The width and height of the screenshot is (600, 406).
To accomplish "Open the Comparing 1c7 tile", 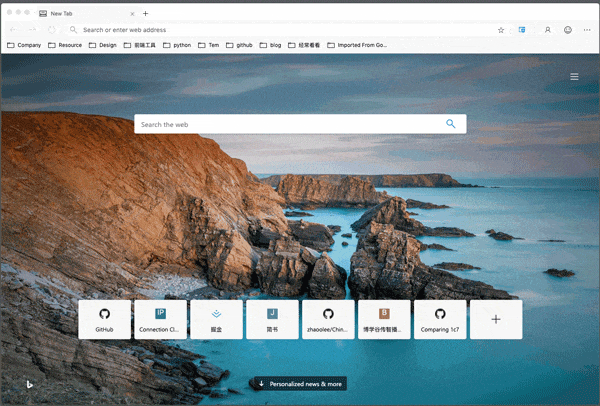I will [440, 320].
